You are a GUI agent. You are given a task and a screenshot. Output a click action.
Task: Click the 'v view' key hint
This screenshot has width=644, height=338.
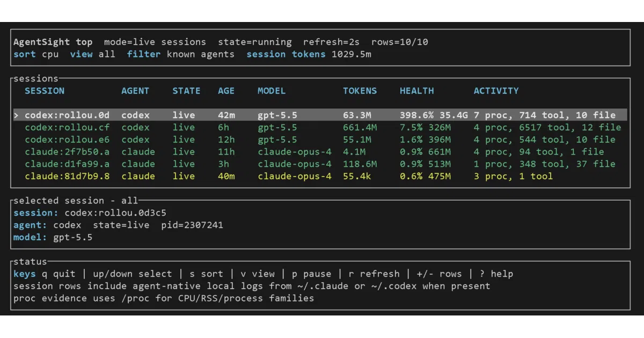pyautogui.click(x=258, y=274)
